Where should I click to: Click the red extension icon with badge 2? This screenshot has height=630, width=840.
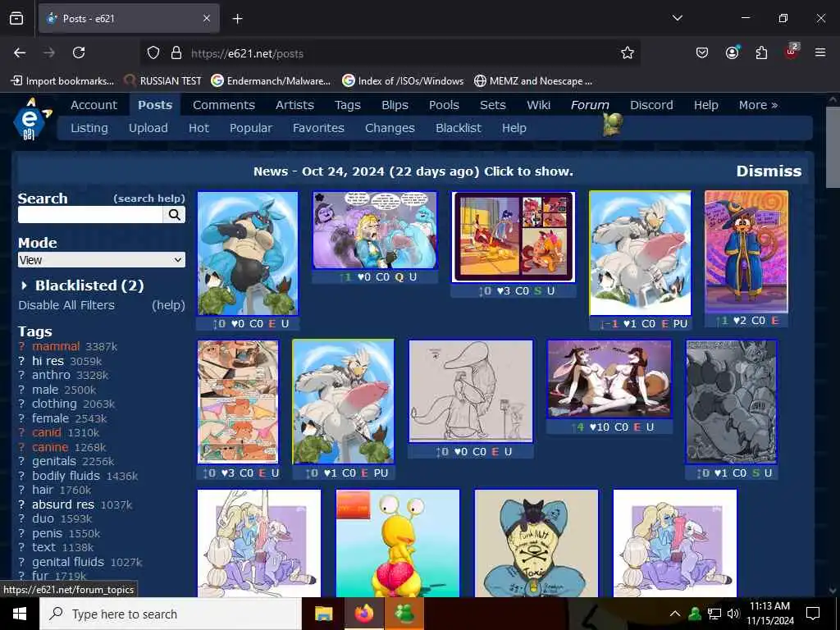[792, 52]
